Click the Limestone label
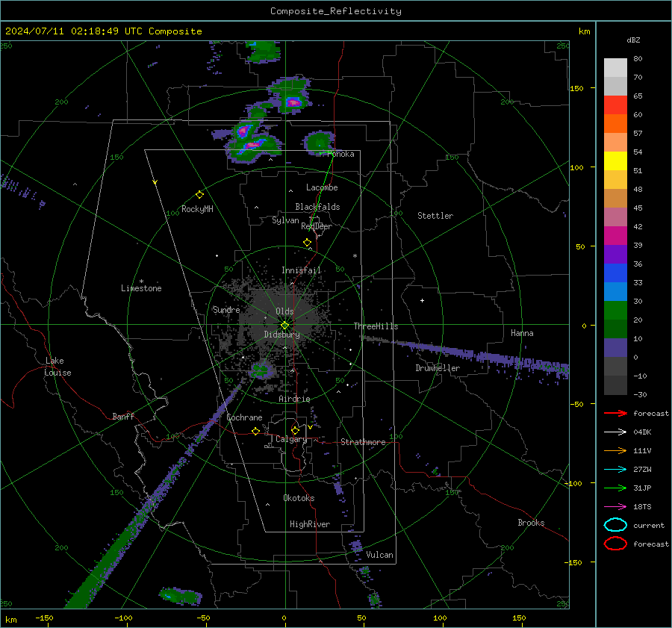The image size is (672, 628). (x=141, y=288)
